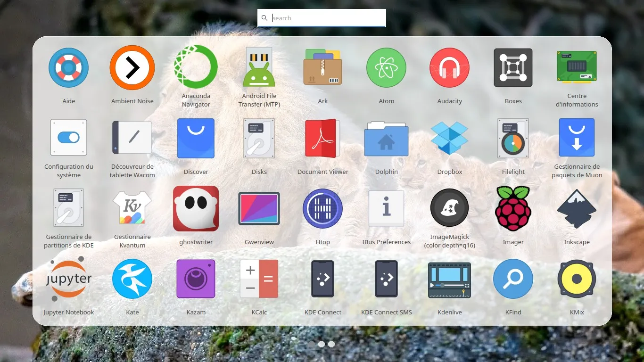Open the Ark archive manager
The image size is (644, 362).
click(x=322, y=67)
